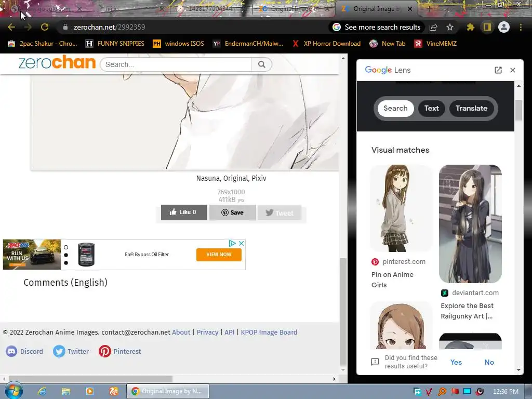Click the red flag system tray icon
The height and width of the screenshot is (399, 532).
point(455,392)
